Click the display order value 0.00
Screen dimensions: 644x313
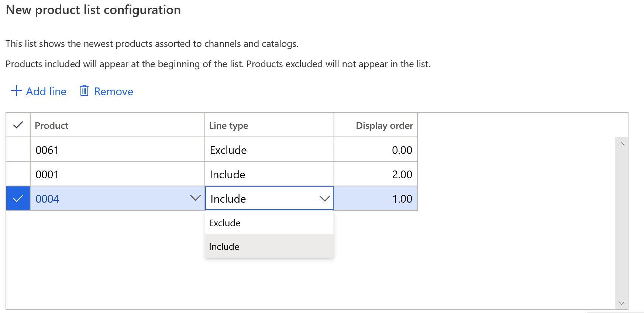402,150
